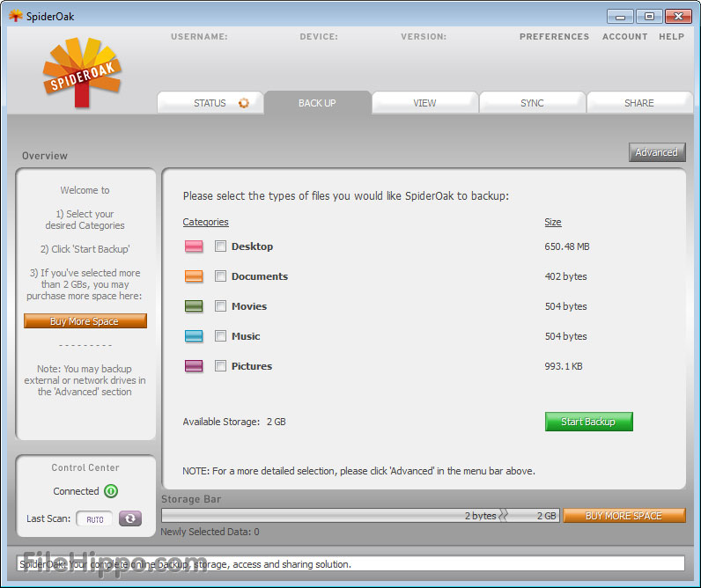Click the Newly Selected Data label

click(x=210, y=532)
